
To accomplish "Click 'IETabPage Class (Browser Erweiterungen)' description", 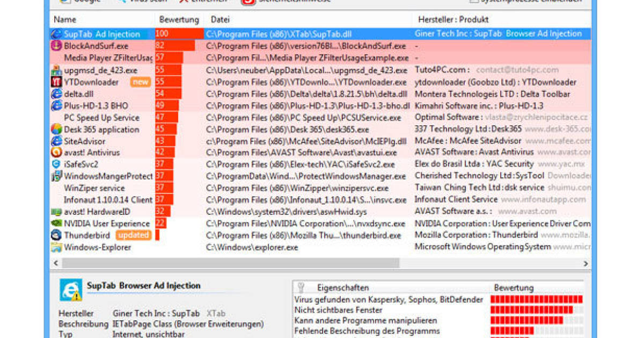I will pos(188,324).
